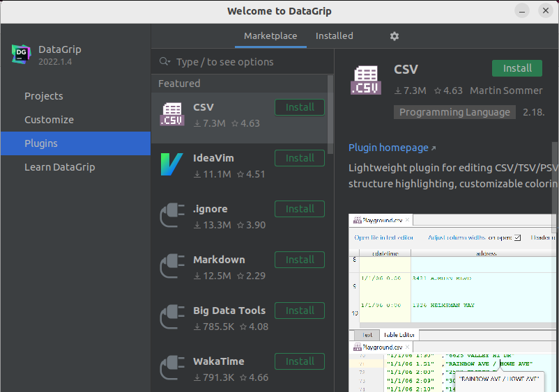The width and height of the screenshot is (559, 392).
Task: Click the DataGrip logo icon
Action: click(x=21, y=54)
